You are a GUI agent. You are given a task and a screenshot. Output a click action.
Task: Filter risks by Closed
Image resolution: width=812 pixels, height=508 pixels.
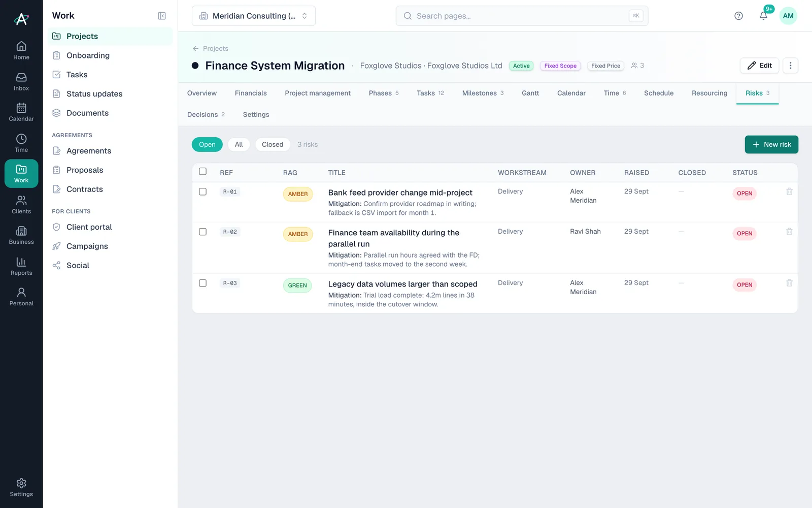pos(273,144)
